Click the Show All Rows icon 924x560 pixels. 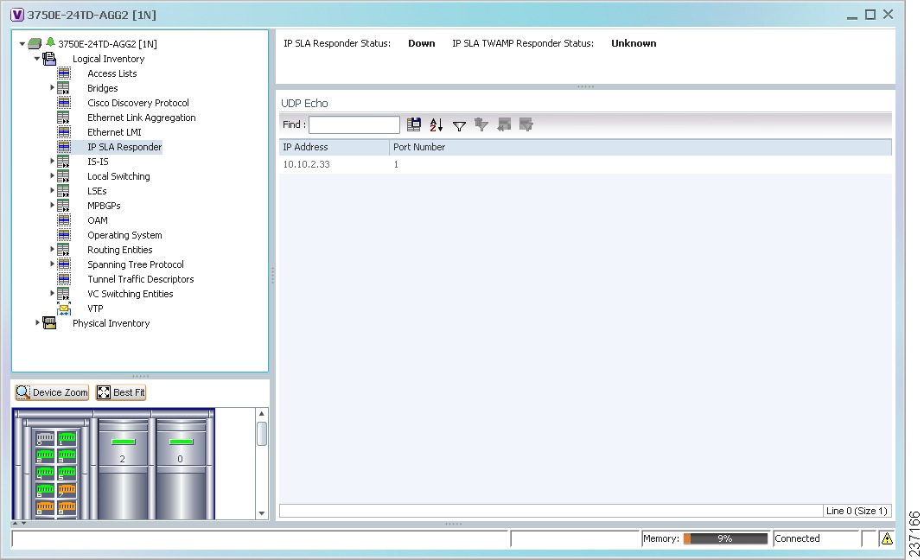504,124
